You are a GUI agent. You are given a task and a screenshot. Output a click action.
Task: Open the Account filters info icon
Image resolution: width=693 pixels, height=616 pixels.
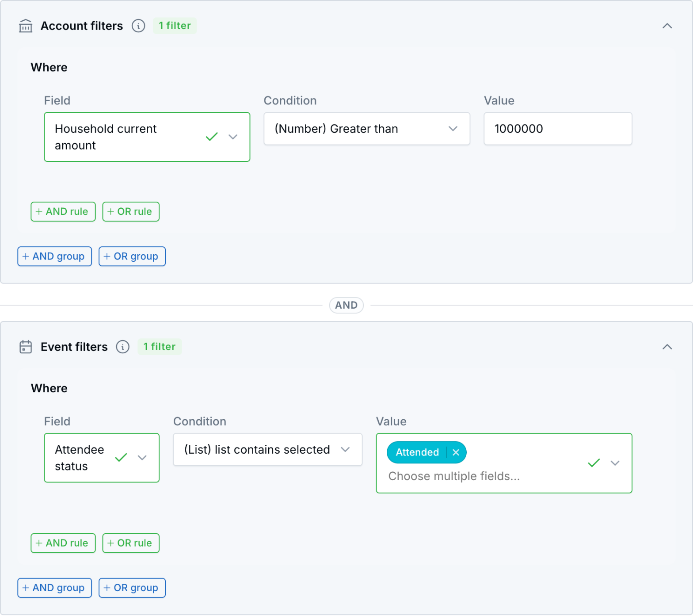pos(138,26)
